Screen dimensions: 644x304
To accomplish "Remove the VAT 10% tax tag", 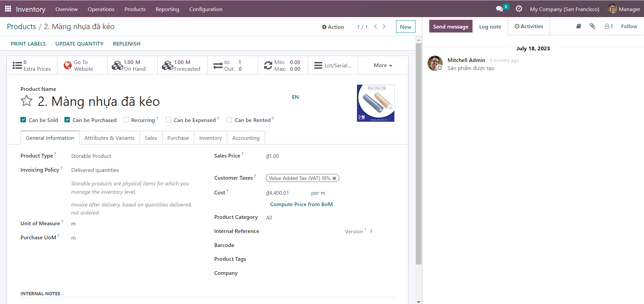I will 334,178.
